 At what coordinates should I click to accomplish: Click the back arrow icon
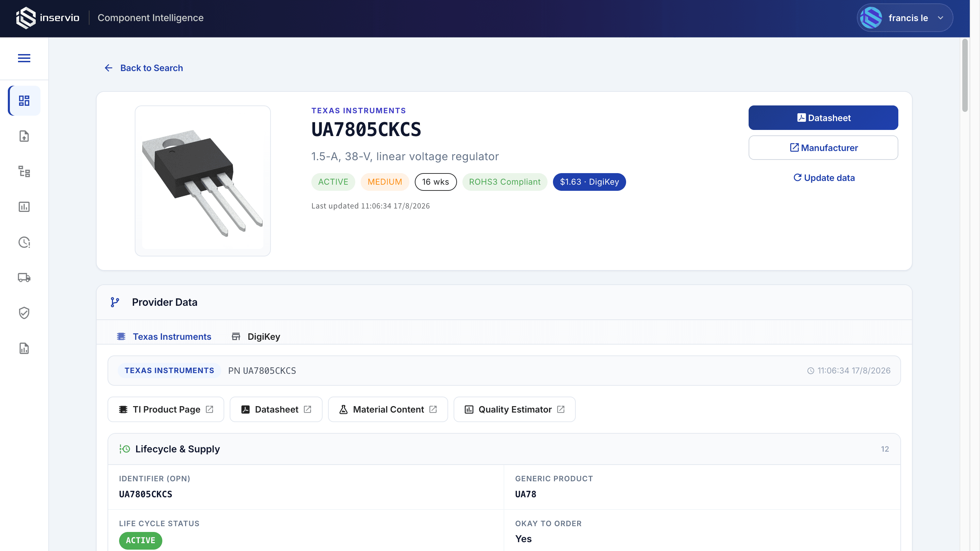click(109, 68)
